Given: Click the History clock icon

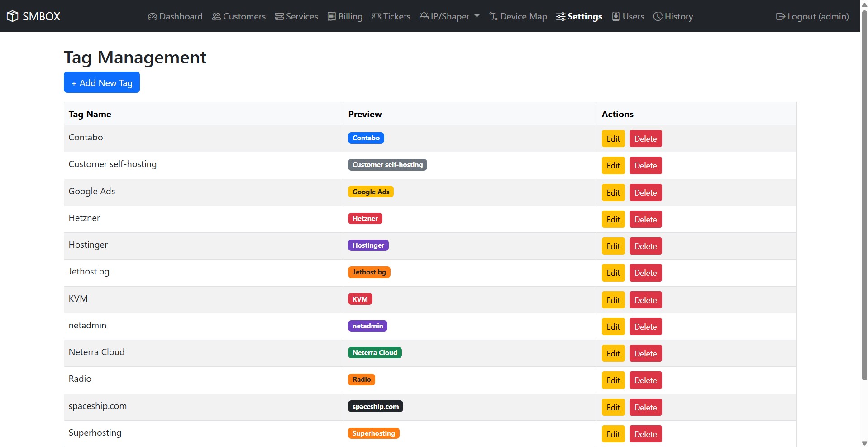Looking at the screenshot, I should pos(658,16).
